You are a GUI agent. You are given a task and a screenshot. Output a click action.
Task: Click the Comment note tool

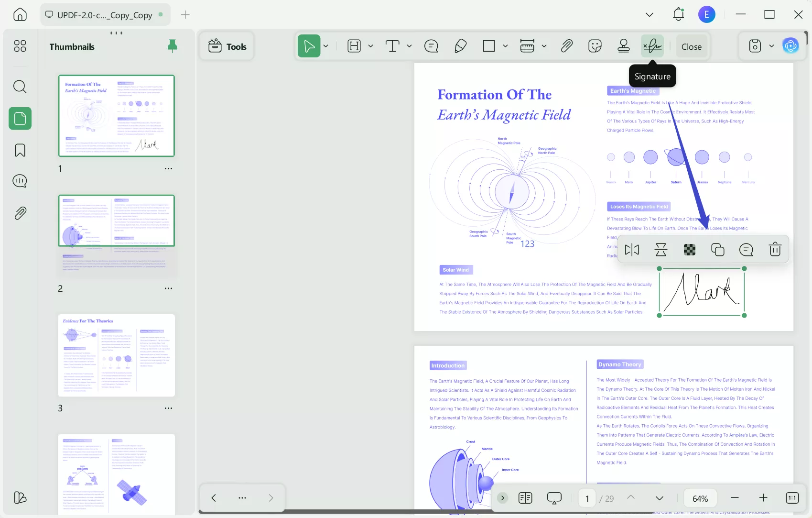[x=431, y=46]
